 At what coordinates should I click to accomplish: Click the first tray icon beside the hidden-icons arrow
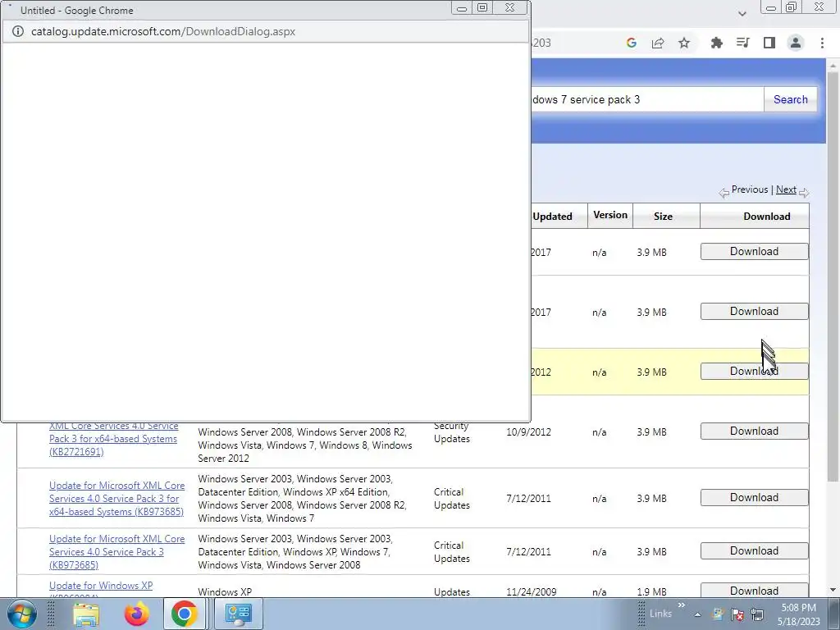(718, 614)
